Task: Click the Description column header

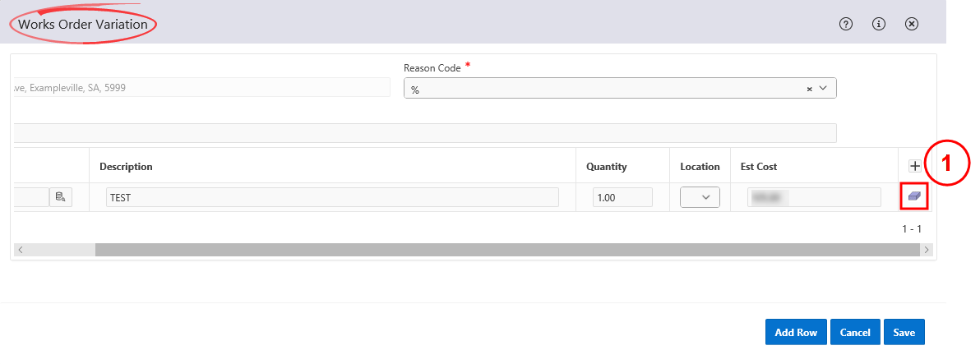Action: coord(126,167)
